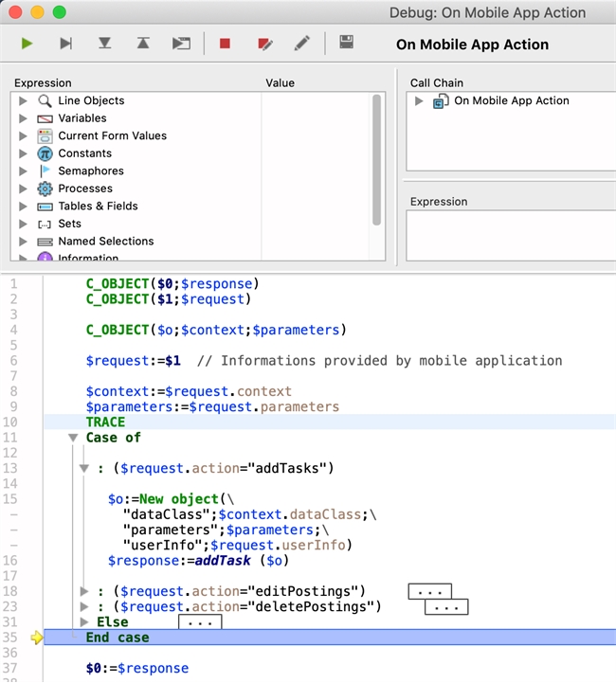Click the ellipsis box next to Else

coord(199,623)
